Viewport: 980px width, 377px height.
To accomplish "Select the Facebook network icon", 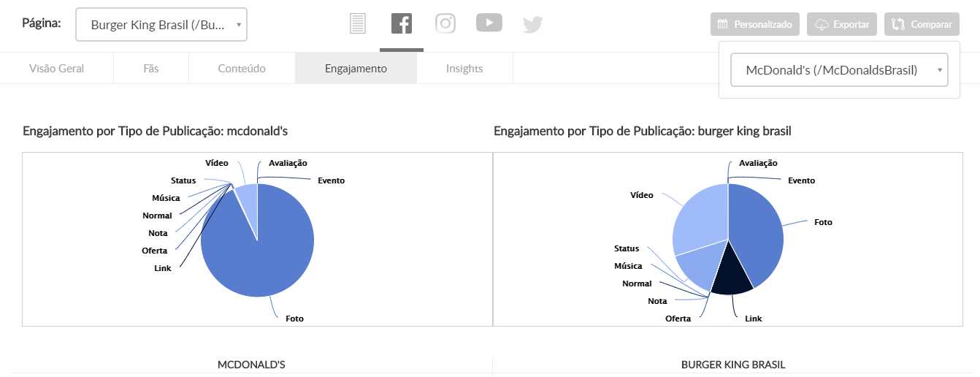I will 402,24.
